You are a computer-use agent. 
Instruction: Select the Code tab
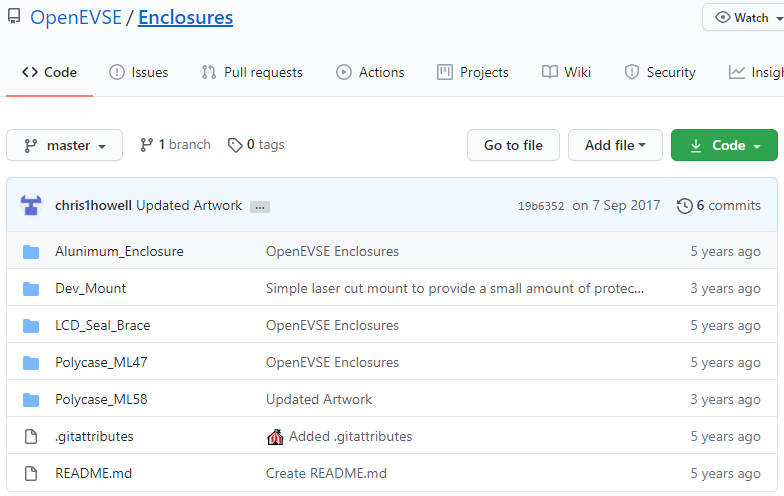tap(50, 72)
